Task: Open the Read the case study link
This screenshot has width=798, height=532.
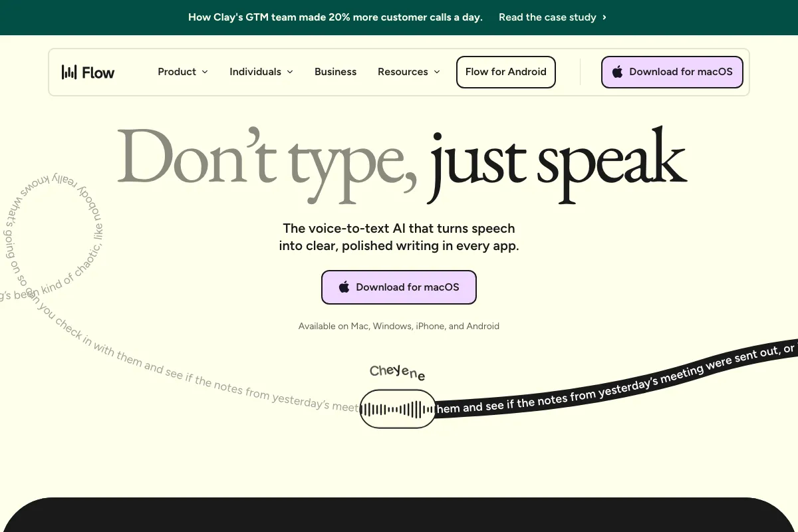Action: 547,17
